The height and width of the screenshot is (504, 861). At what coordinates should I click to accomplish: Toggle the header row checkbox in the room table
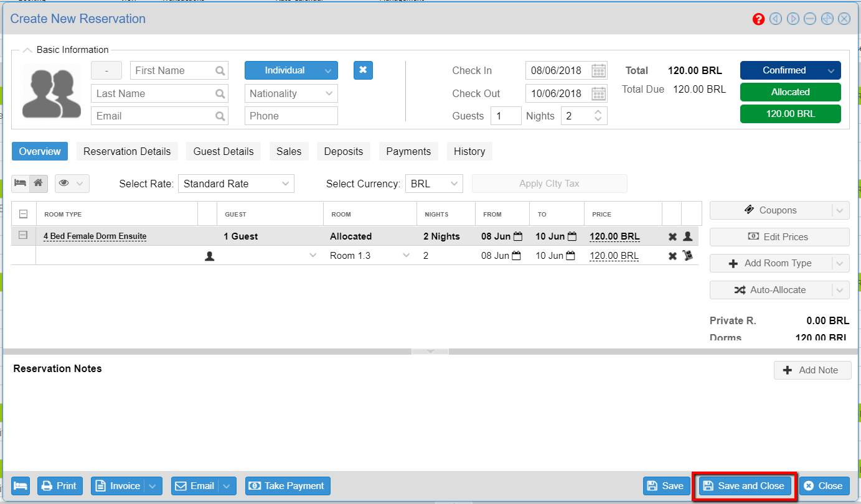[23, 213]
